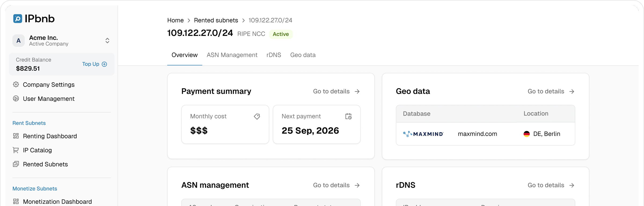Switch to the ASN Management tab
This screenshot has width=644, height=206.
[232, 55]
